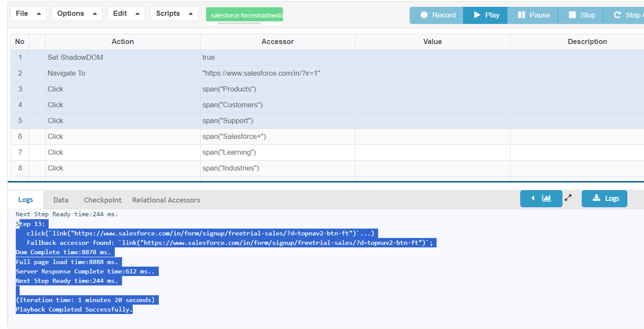Select the Click action in row 3
This screenshot has height=329, width=644.
tap(123, 89)
